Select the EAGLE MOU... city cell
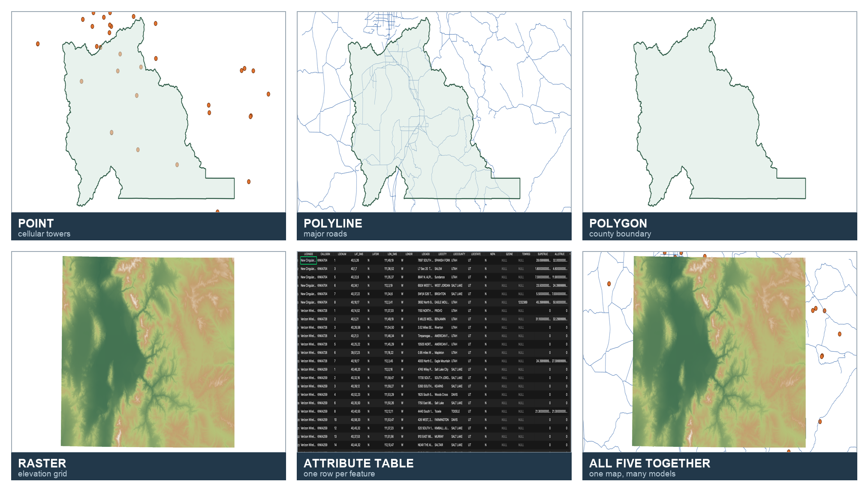Image resolution: width=868 pixels, height=491 pixels. (442, 302)
